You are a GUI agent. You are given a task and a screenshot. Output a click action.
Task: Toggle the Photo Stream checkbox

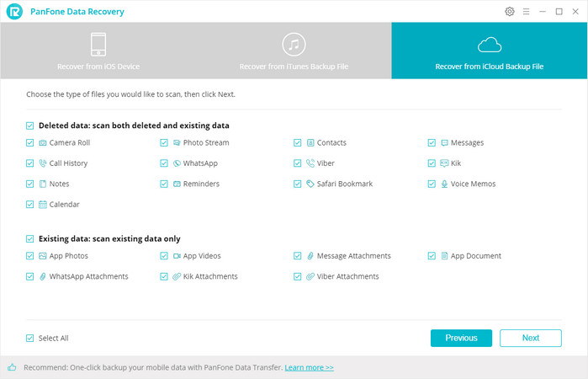(x=164, y=142)
